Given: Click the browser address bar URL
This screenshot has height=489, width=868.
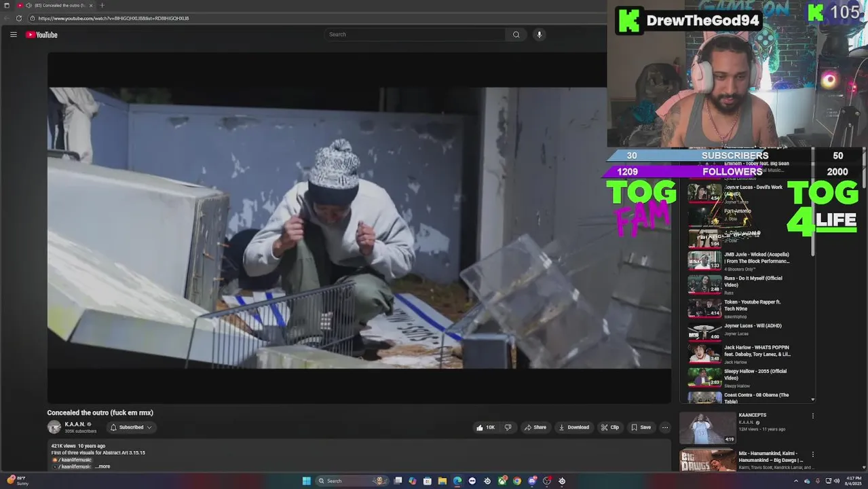Looking at the screenshot, I should click(x=113, y=18).
